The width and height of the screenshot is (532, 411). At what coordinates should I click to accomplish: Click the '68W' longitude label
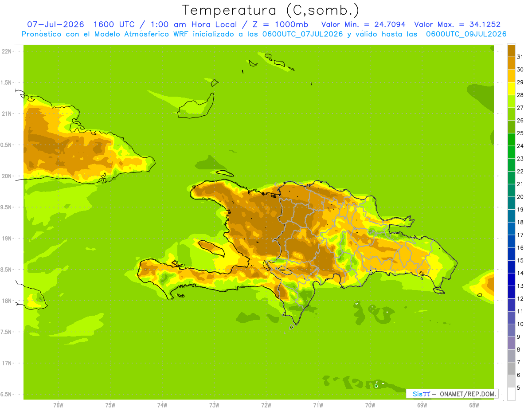click(474, 405)
